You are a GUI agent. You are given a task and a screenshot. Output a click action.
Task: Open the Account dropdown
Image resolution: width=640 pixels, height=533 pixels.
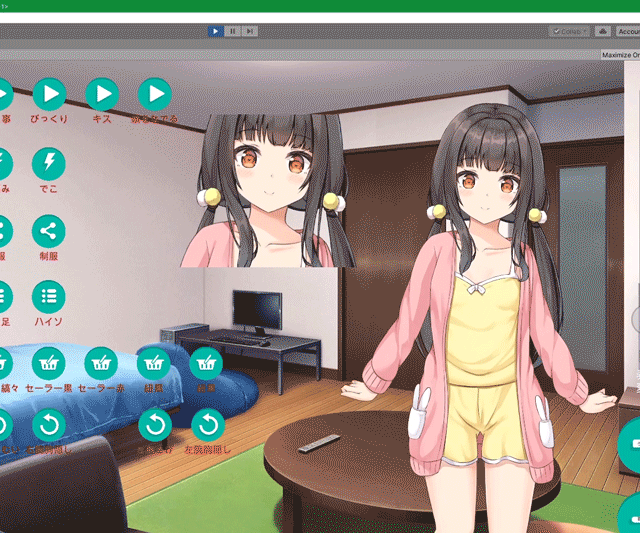coord(629,31)
